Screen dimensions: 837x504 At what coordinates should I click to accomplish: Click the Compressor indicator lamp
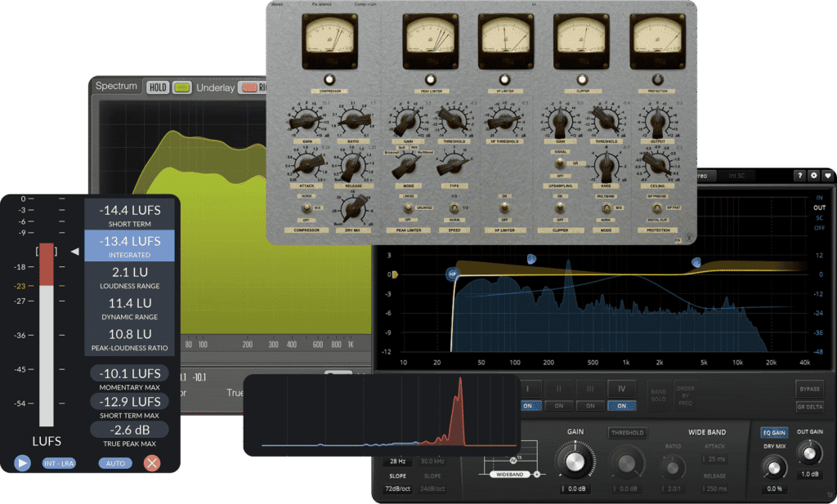[x=330, y=79]
